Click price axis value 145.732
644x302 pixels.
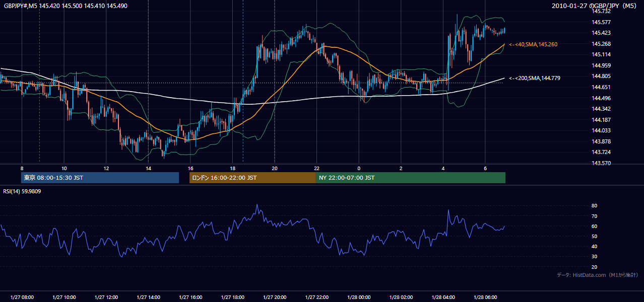(601, 11)
